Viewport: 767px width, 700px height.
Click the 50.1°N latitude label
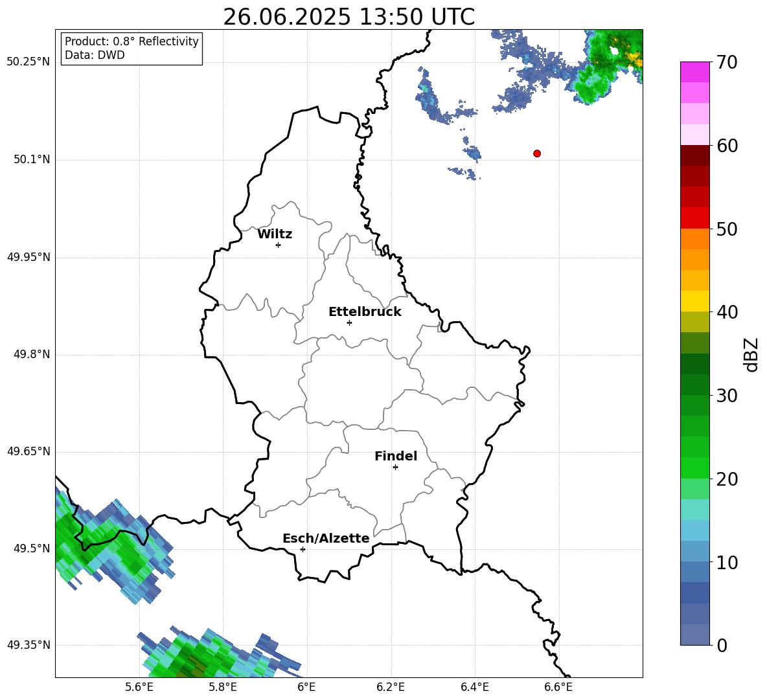coord(32,159)
